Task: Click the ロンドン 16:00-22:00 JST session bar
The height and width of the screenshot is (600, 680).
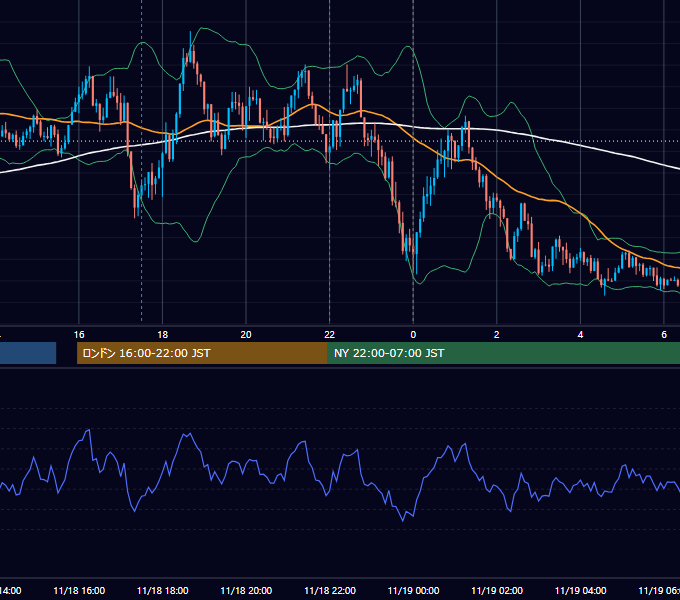Action: coord(202,353)
